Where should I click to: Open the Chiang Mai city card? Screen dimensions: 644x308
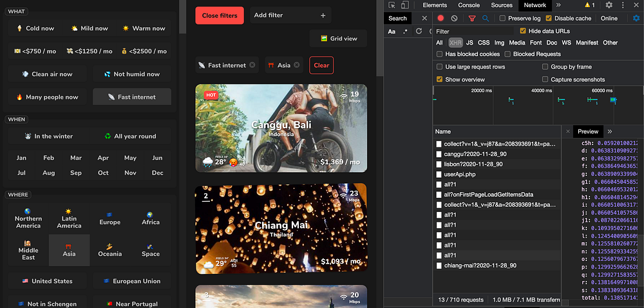281,228
